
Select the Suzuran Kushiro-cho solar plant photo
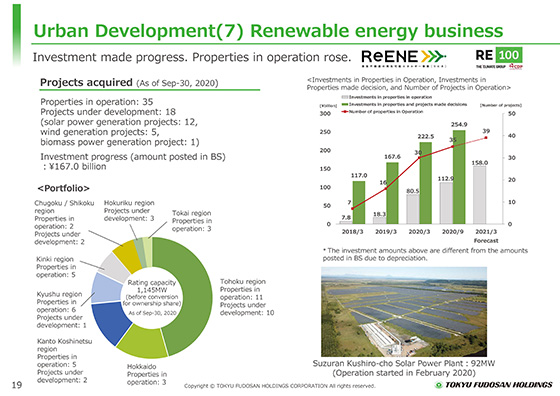(404, 312)
